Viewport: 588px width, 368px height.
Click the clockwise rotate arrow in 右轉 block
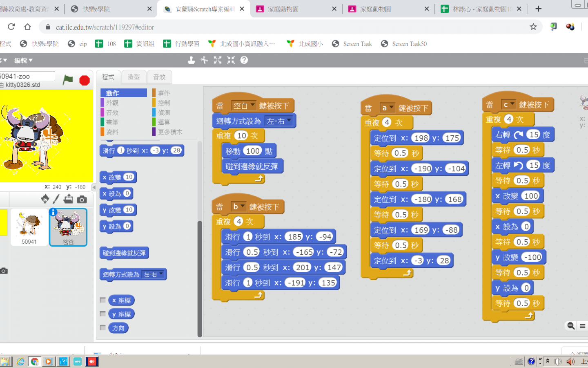tap(518, 135)
